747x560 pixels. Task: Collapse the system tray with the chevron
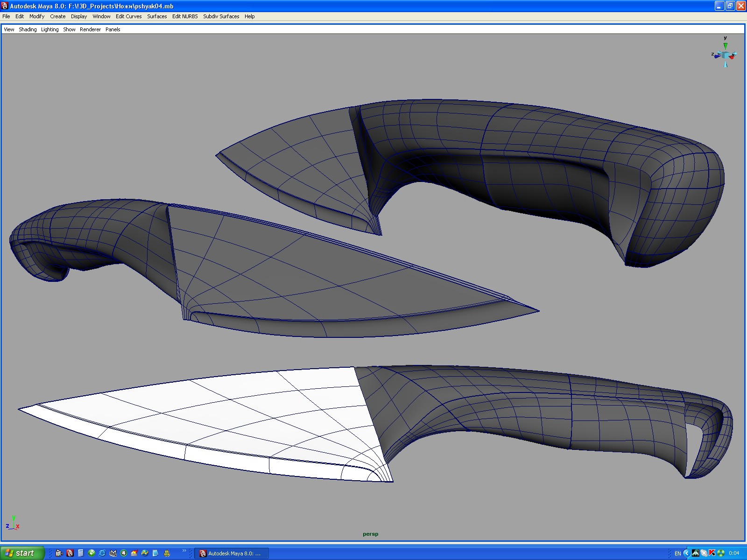[x=687, y=553]
